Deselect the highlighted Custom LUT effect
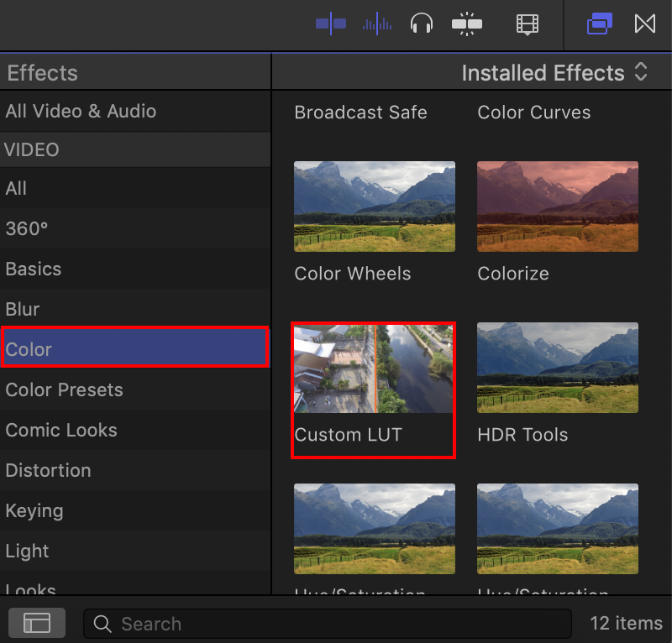 373,369
